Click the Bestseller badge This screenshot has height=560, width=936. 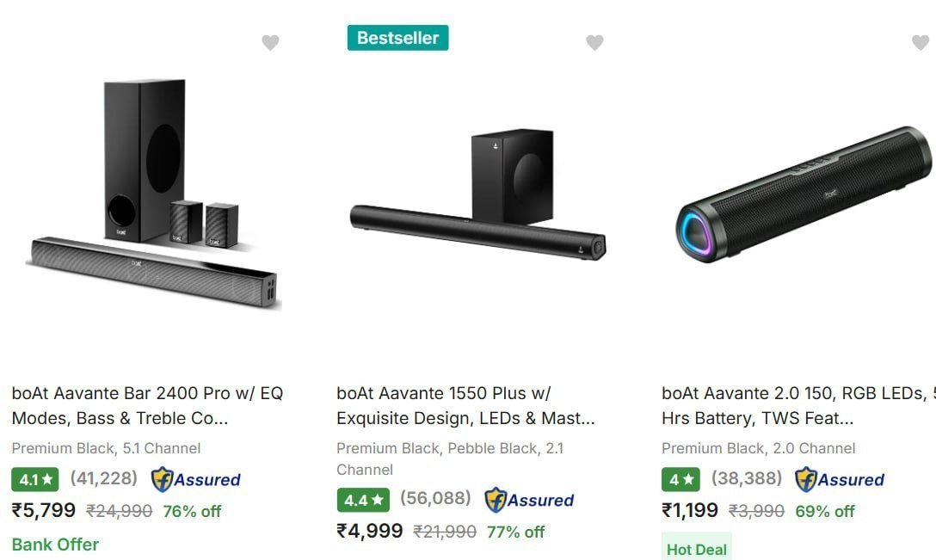click(397, 38)
